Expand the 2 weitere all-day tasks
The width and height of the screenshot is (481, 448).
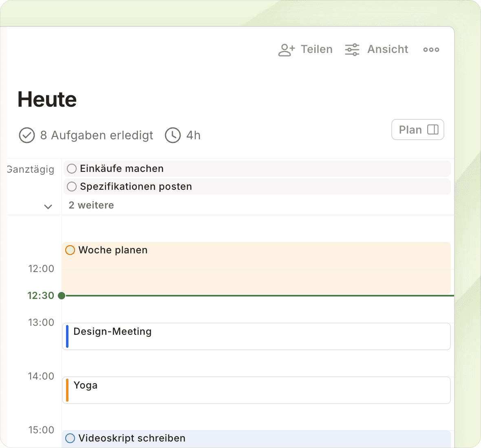coord(91,205)
